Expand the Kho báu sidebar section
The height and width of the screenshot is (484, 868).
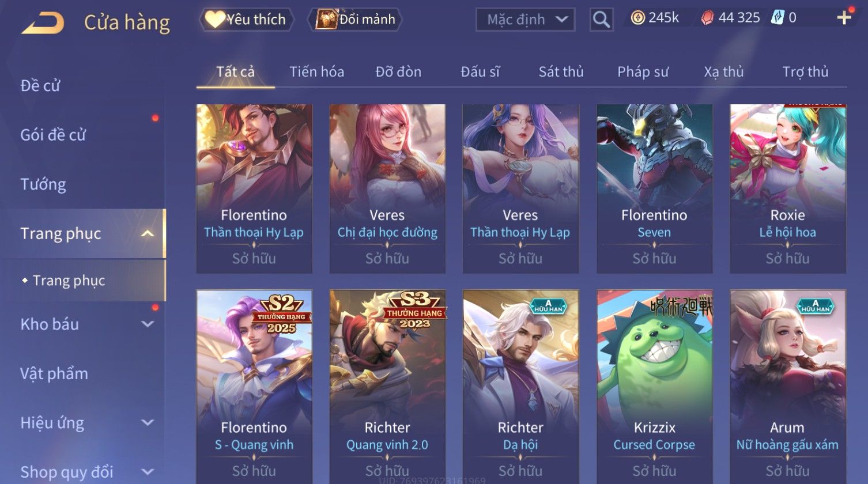tap(148, 324)
